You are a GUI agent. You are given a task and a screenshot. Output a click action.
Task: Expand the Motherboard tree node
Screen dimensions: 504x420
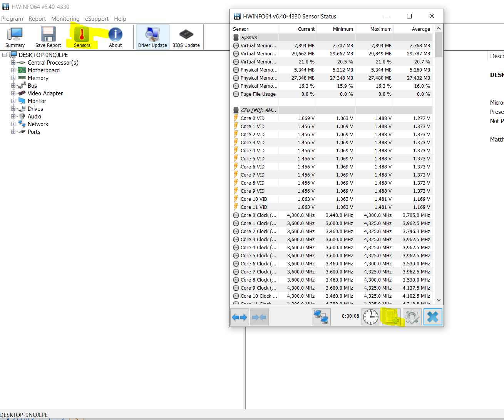tap(13, 70)
